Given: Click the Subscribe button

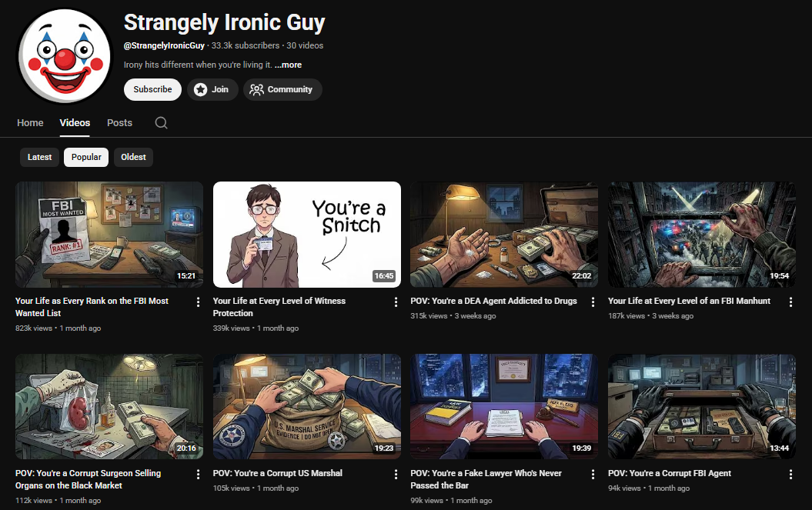Looking at the screenshot, I should (x=152, y=89).
